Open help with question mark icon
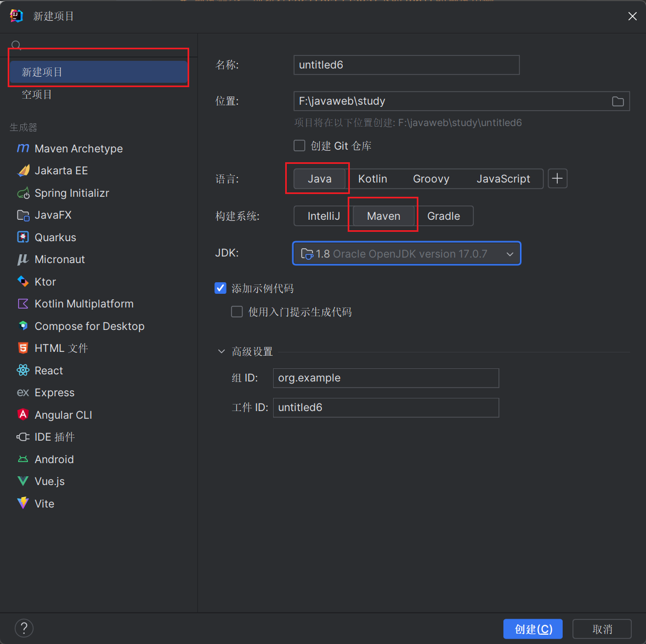This screenshot has width=646, height=644. point(24,628)
